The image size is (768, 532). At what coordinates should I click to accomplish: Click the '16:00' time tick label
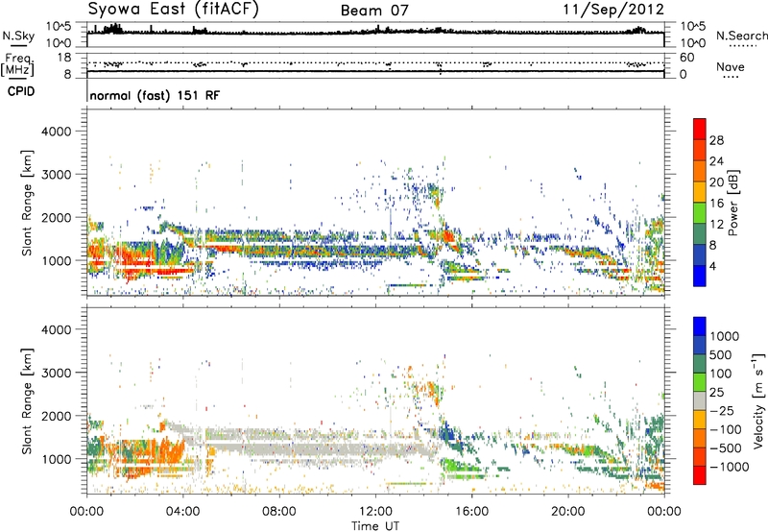pyautogui.click(x=471, y=512)
